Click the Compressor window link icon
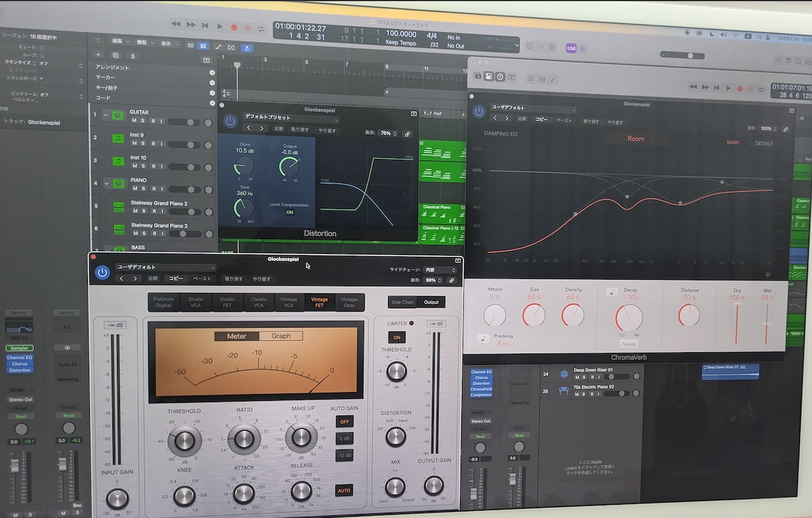Viewport: 812px width, 518px height. (452, 280)
